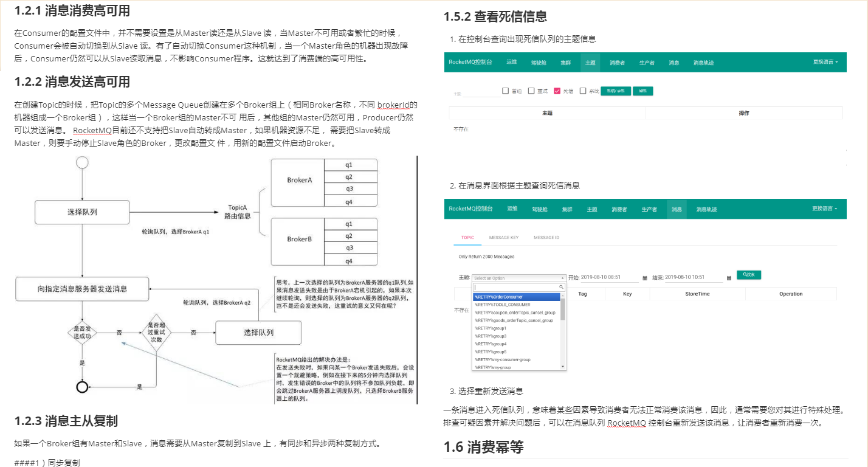Screen dimensions: 868x467
Task: Open 驾驶舱 in the console with topic checkboxes
Action: (539, 63)
